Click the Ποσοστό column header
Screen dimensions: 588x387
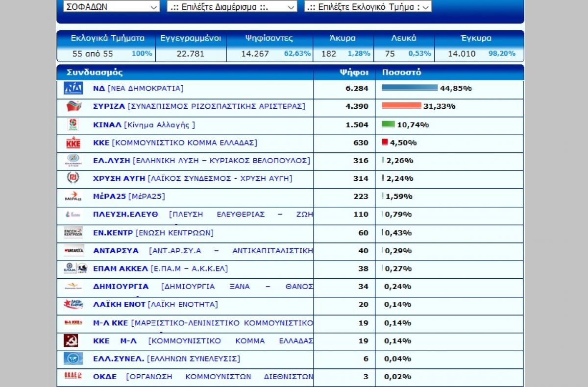[x=401, y=73]
